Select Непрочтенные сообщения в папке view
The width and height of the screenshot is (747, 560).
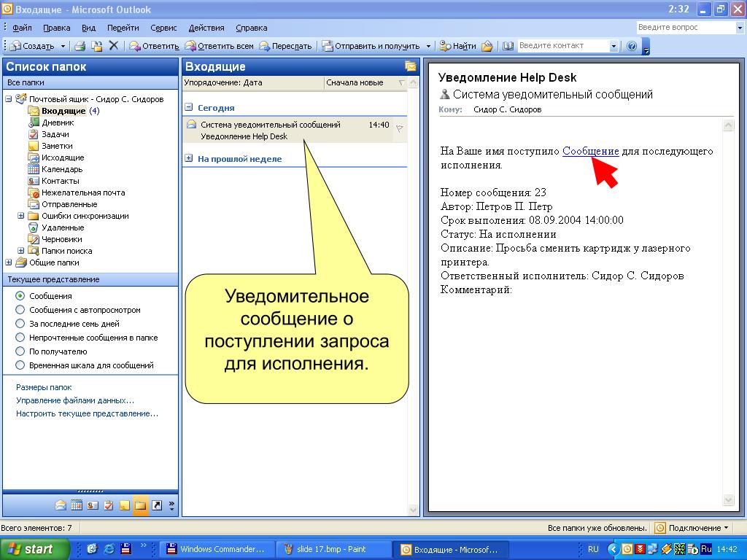click(20, 337)
